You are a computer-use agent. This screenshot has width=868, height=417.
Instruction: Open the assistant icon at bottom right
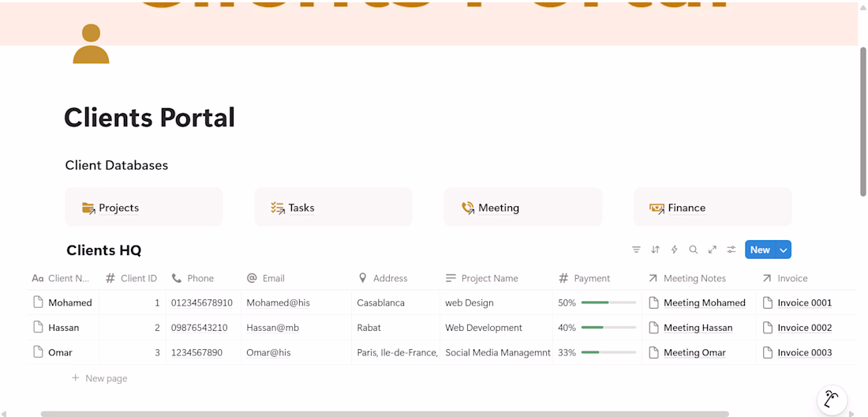tap(832, 400)
